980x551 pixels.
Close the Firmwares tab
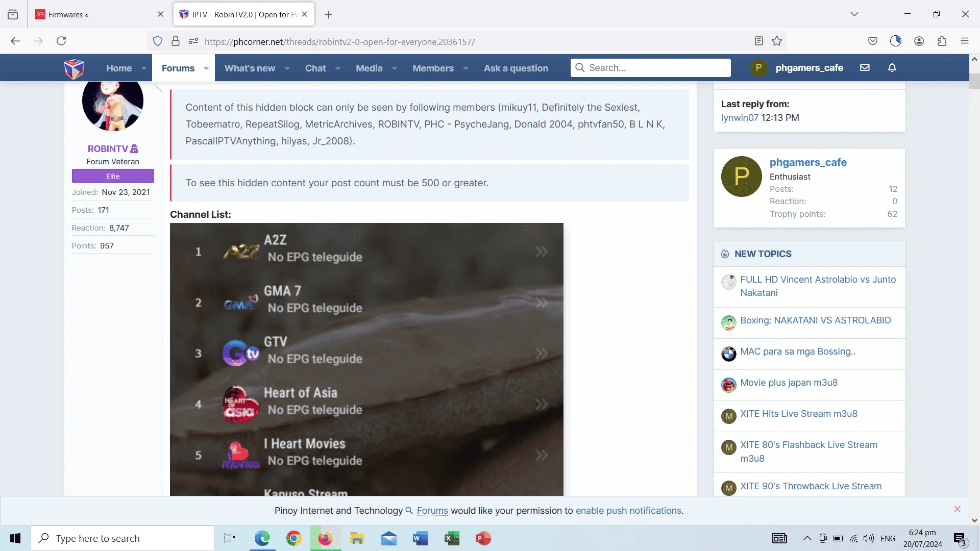click(x=160, y=14)
